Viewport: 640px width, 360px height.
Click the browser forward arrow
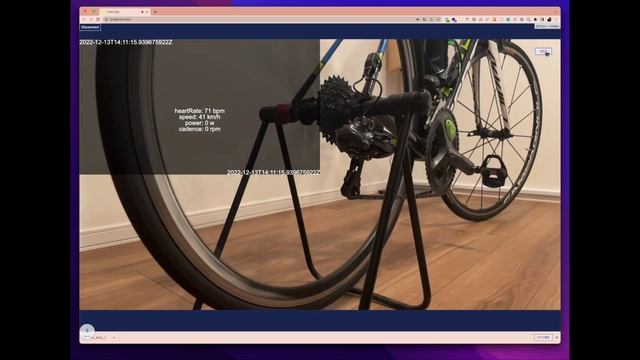91,19
